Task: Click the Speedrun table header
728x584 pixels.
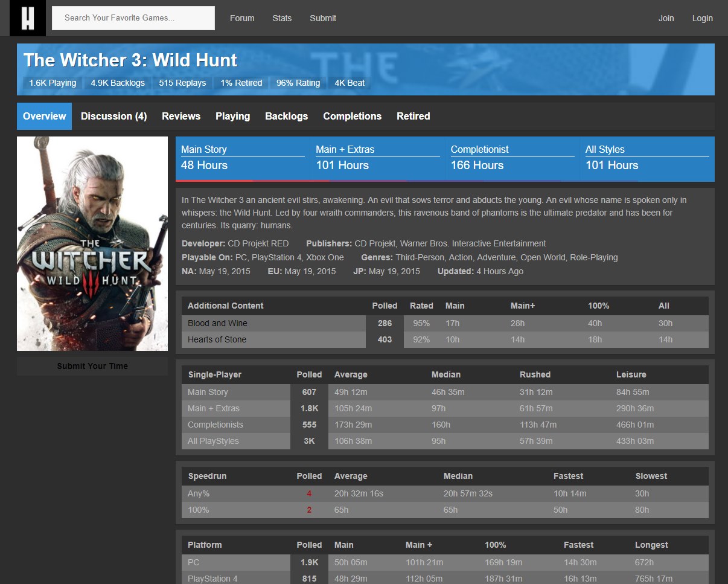Action: (207, 476)
